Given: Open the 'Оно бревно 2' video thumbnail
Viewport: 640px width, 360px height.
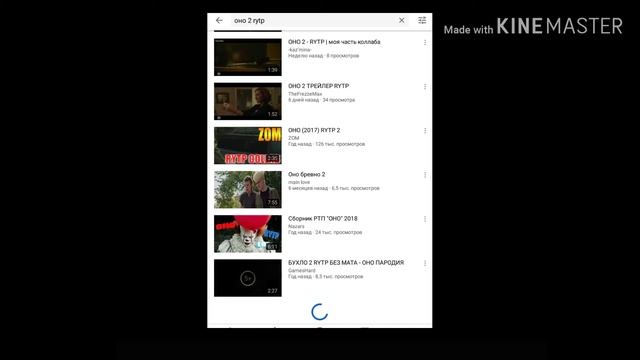Looking at the screenshot, I should (248, 189).
